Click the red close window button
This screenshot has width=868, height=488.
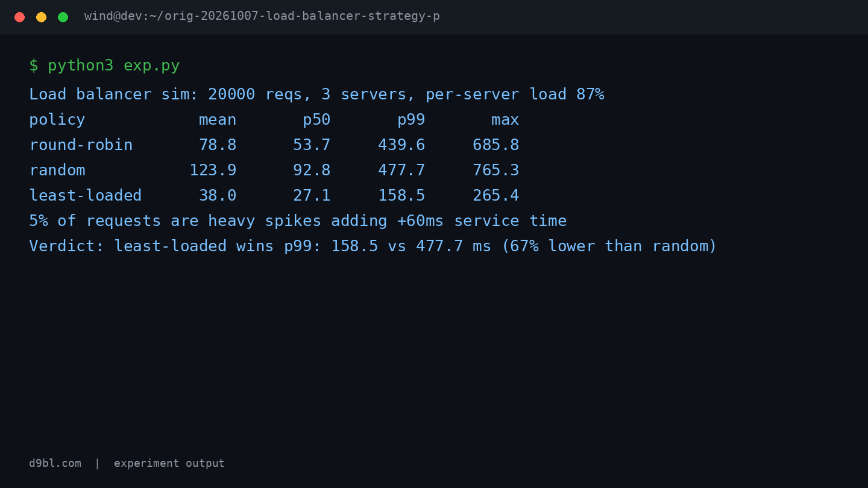pyautogui.click(x=19, y=17)
